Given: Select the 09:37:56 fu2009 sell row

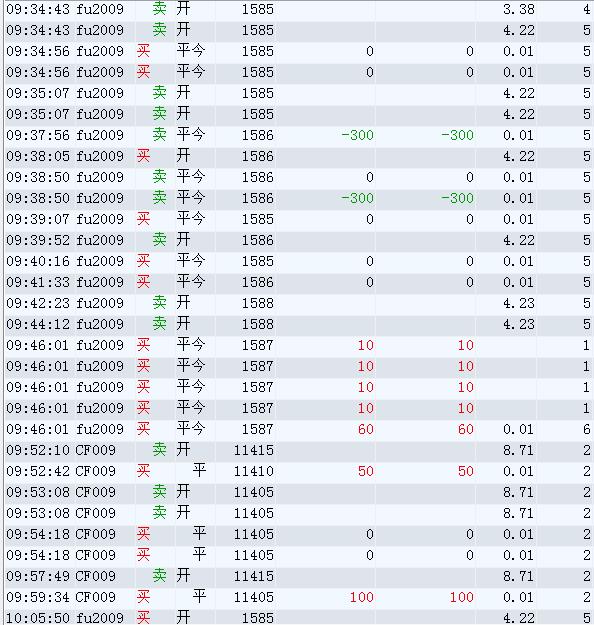Looking at the screenshot, I should (299, 135).
